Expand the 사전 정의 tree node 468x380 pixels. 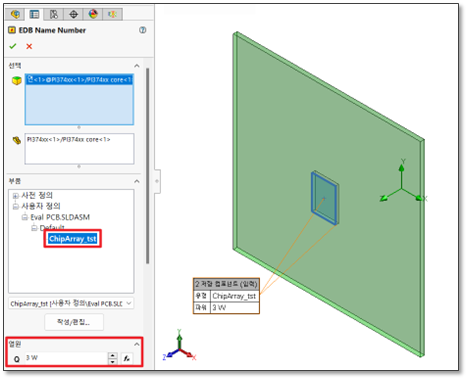(15, 195)
